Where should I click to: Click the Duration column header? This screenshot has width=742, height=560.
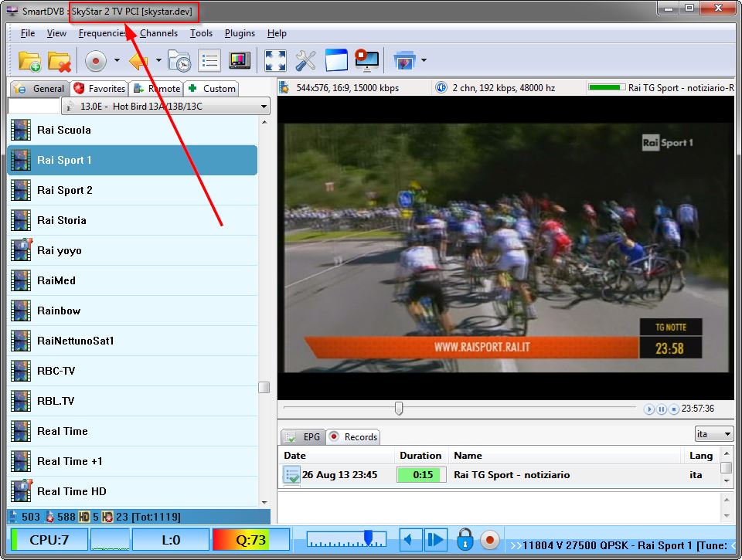coord(420,456)
